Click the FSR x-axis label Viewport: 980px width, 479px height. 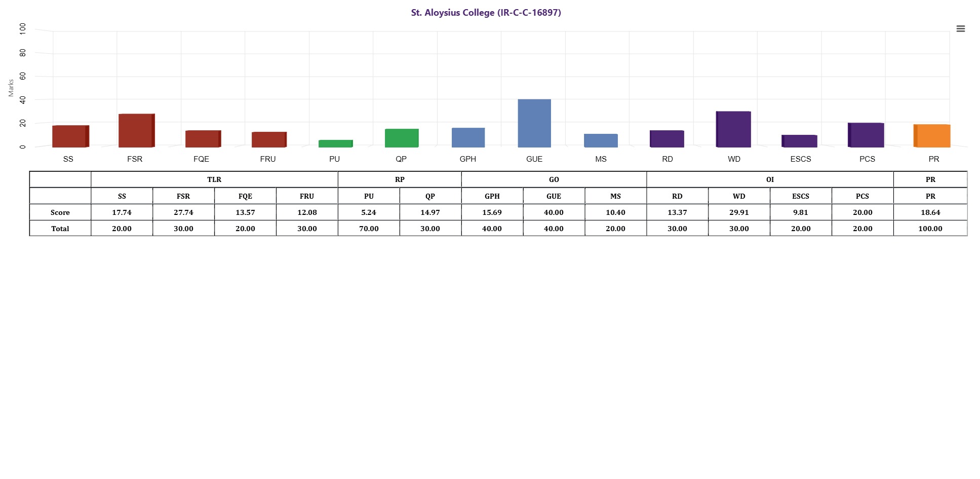pos(135,159)
